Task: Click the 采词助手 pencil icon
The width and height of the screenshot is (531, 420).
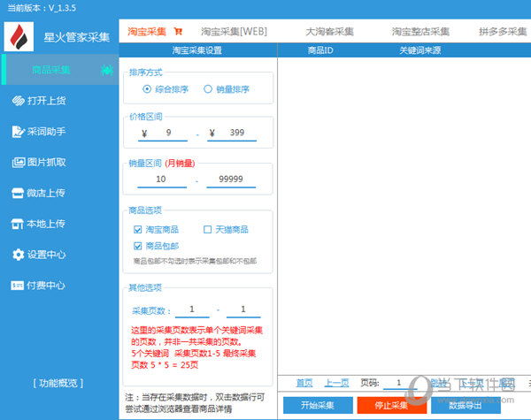Action: click(x=18, y=132)
